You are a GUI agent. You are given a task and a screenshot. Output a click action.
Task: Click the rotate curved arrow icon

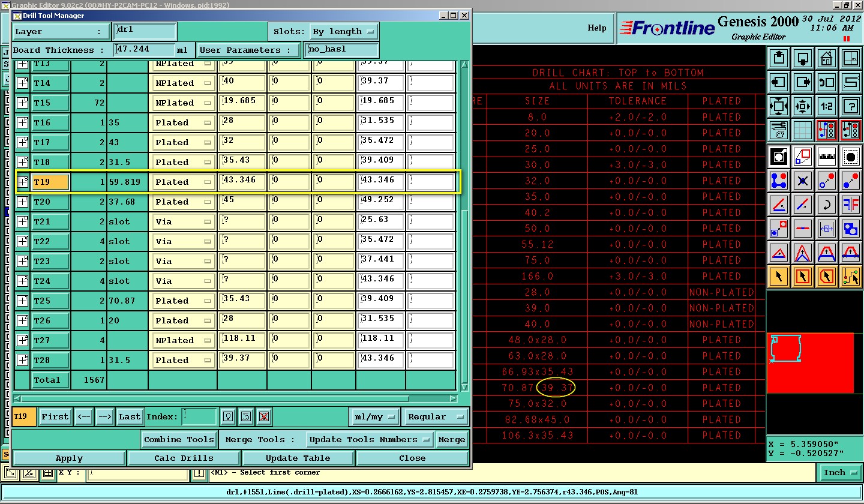(x=827, y=205)
